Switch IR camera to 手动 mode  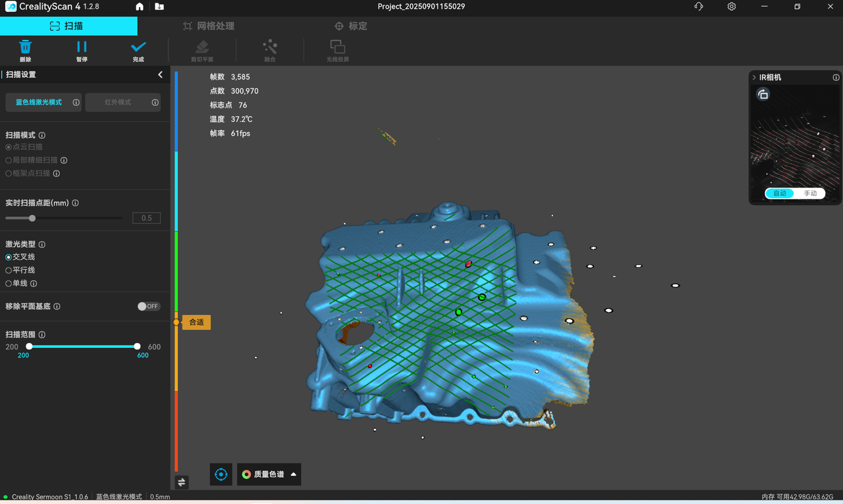click(x=810, y=193)
